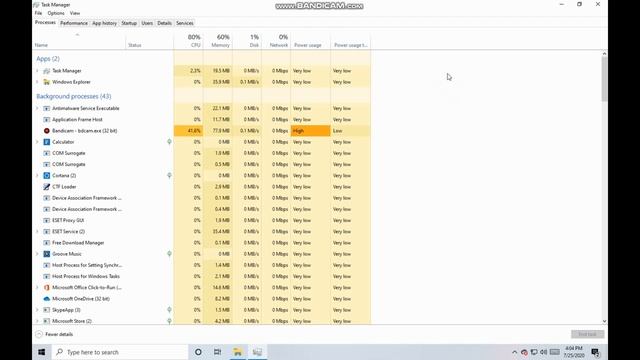Click the CTF Loader pen icon
The width and height of the screenshot is (640, 360).
[x=47, y=187]
